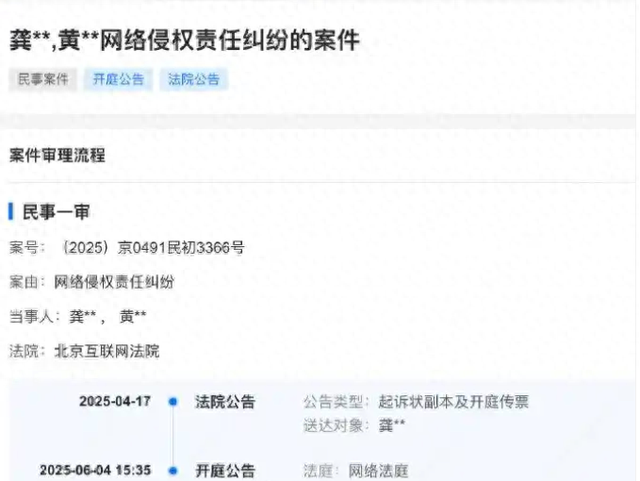Select the 法院公告 tag
The width and height of the screenshot is (640, 481).
click(194, 79)
